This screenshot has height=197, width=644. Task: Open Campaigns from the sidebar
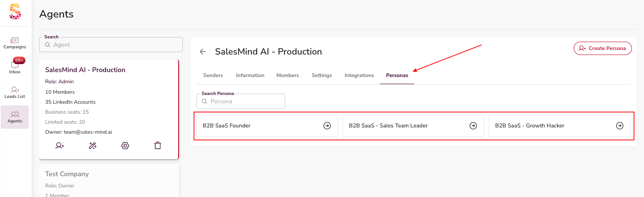tap(15, 43)
